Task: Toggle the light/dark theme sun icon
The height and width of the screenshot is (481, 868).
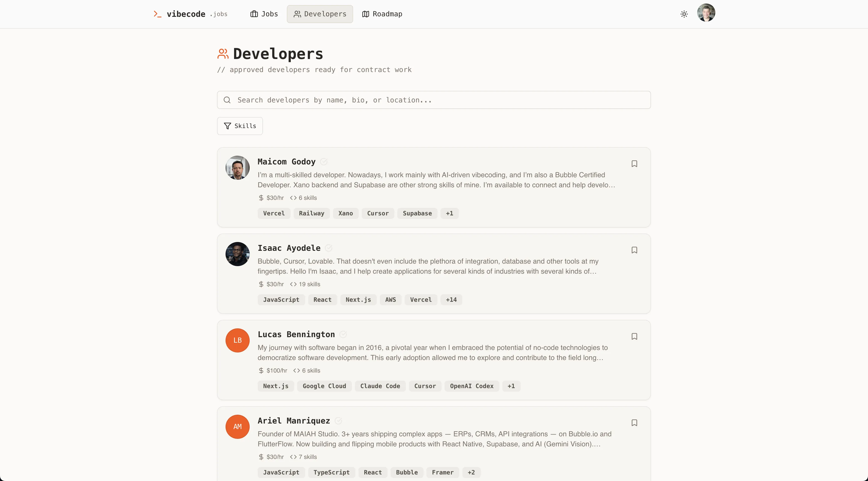Action: point(684,14)
